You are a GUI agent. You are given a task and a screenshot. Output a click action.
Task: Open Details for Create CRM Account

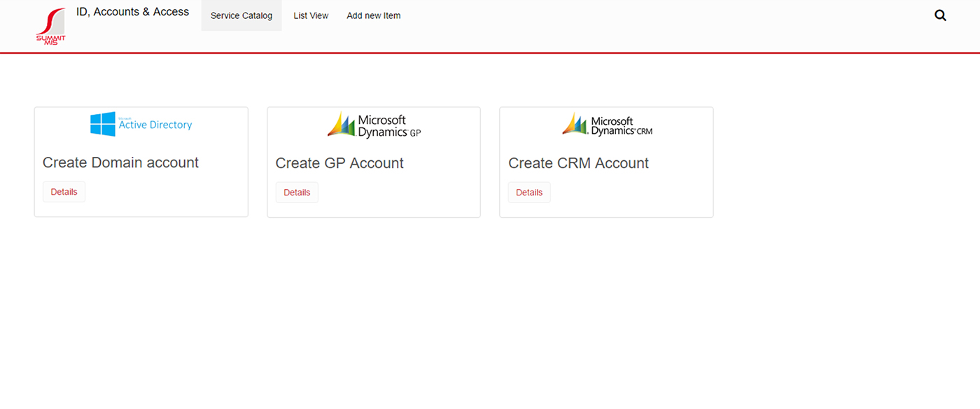click(x=529, y=193)
